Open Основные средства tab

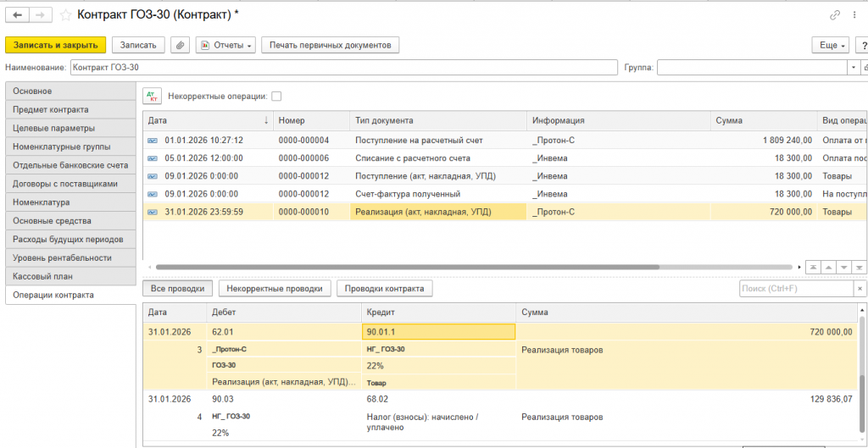click(70, 221)
